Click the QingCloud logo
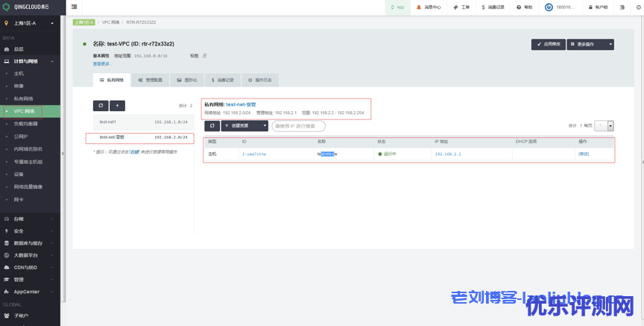Image resolution: width=644 pixels, height=326 pixels. [x=30, y=7]
